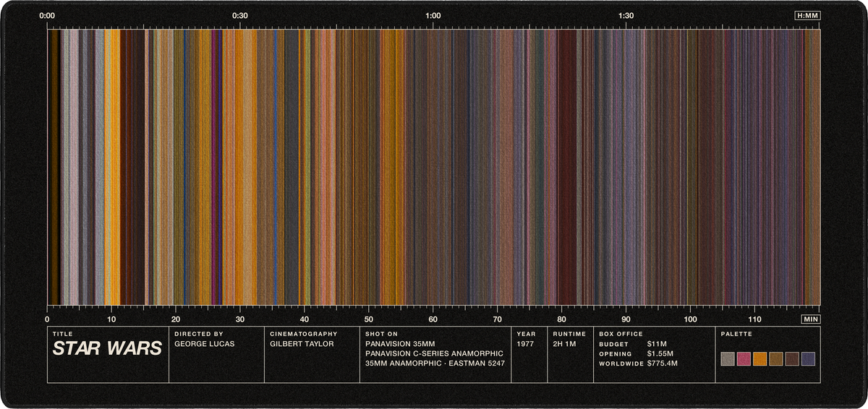Click the 30 minute axis label
The height and width of the screenshot is (409, 868).
[240, 319]
